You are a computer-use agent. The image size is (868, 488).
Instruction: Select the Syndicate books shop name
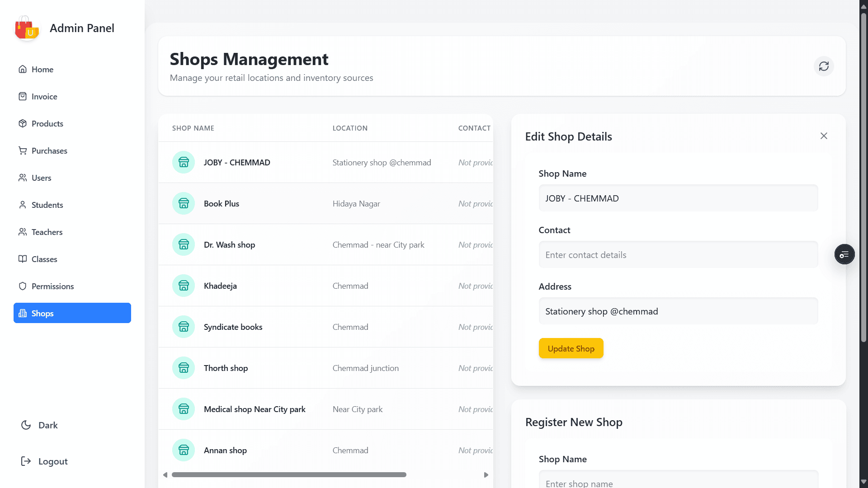point(233,327)
